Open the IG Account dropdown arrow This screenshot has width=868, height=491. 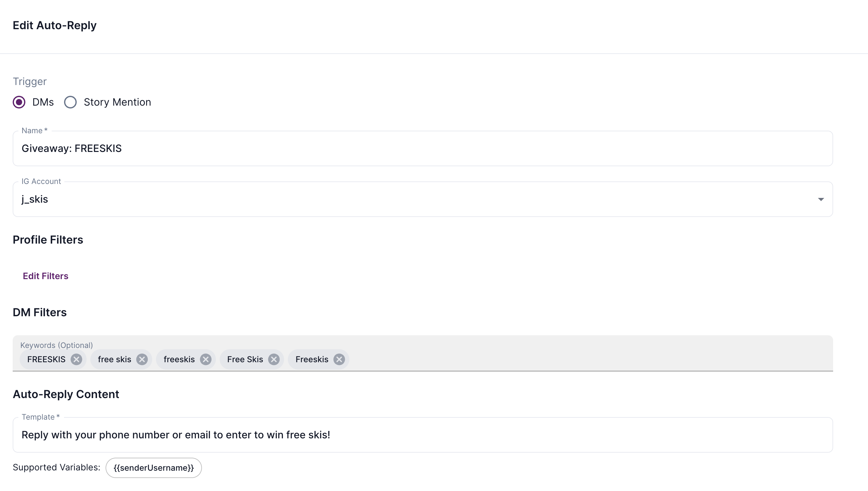pos(821,199)
